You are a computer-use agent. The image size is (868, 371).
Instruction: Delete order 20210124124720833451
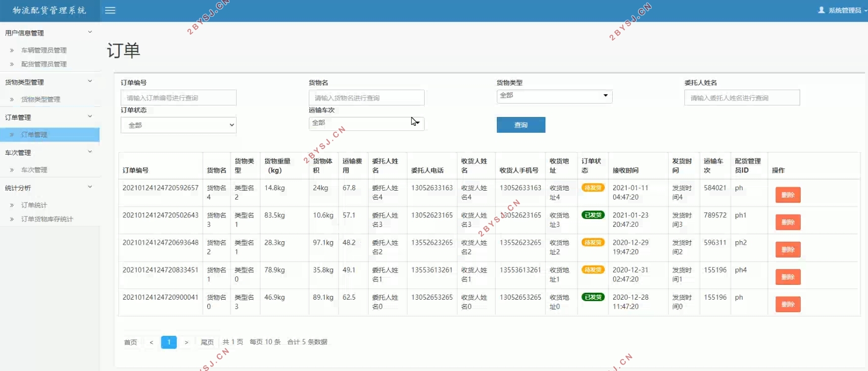pos(788,277)
